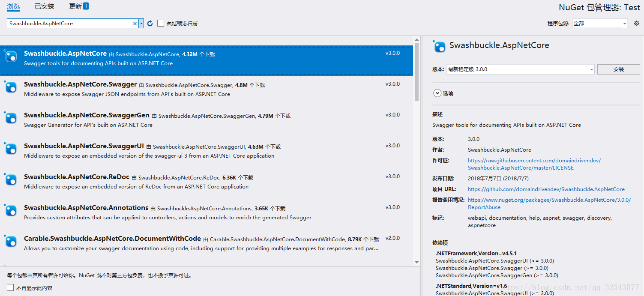
Task: Click .NETStandard,Version=v1.6 dependency heading
Action: (x=471, y=286)
